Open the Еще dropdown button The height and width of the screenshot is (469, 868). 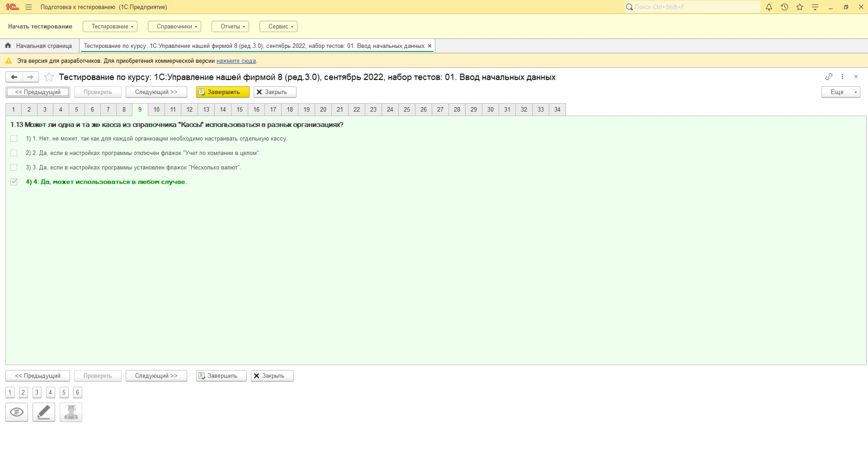pyautogui.click(x=840, y=92)
